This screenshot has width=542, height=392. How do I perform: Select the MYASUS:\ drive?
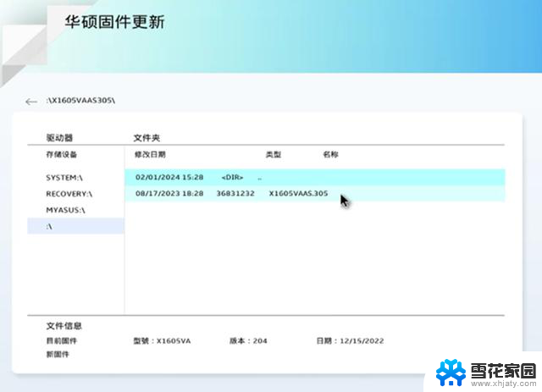click(x=65, y=210)
